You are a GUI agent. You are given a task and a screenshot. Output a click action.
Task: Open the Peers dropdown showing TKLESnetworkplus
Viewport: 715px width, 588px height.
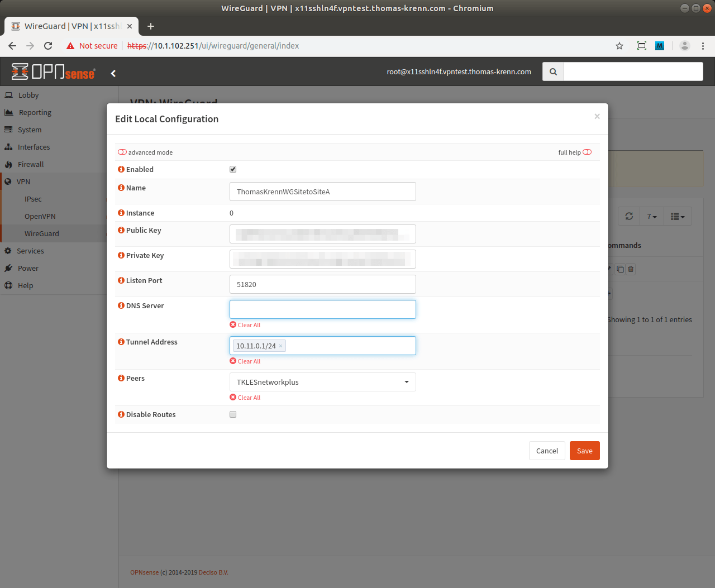pyautogui.click(x=322, y=382)
